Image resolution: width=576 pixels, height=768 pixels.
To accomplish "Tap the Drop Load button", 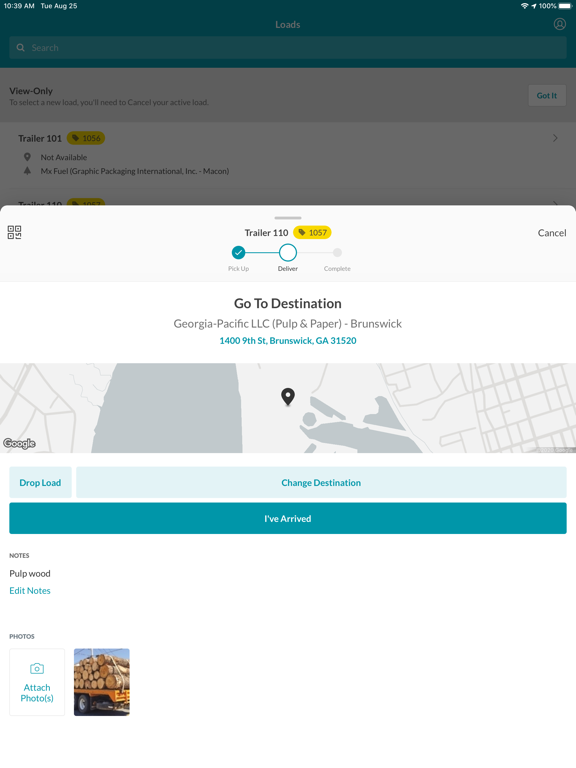I will 40,482.
